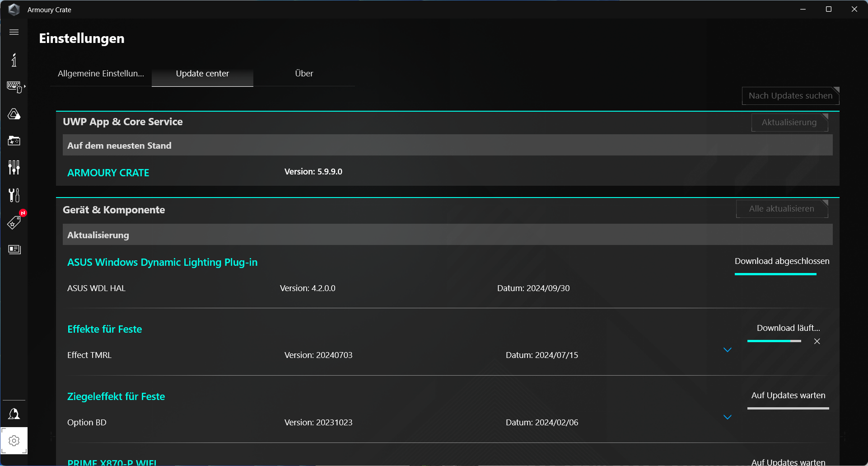868x466 pixels.
Task: Click the UWP App & Core Service heading
Action: click(123, 122)
